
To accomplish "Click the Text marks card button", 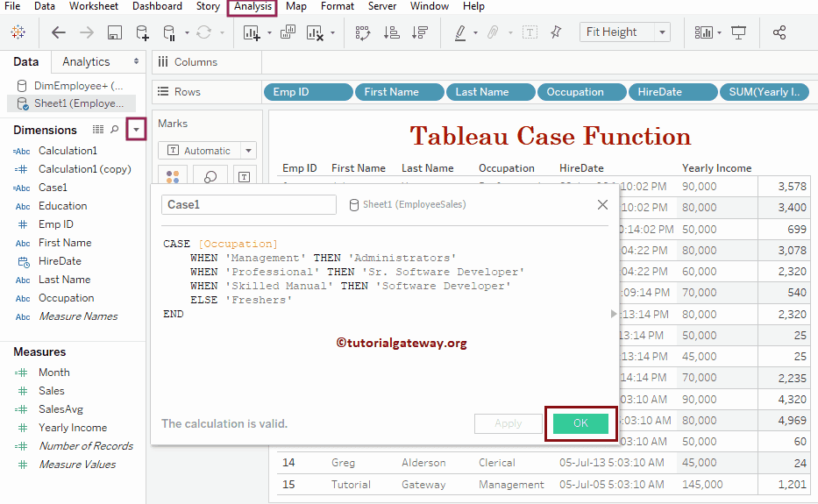I will point(244,176).
